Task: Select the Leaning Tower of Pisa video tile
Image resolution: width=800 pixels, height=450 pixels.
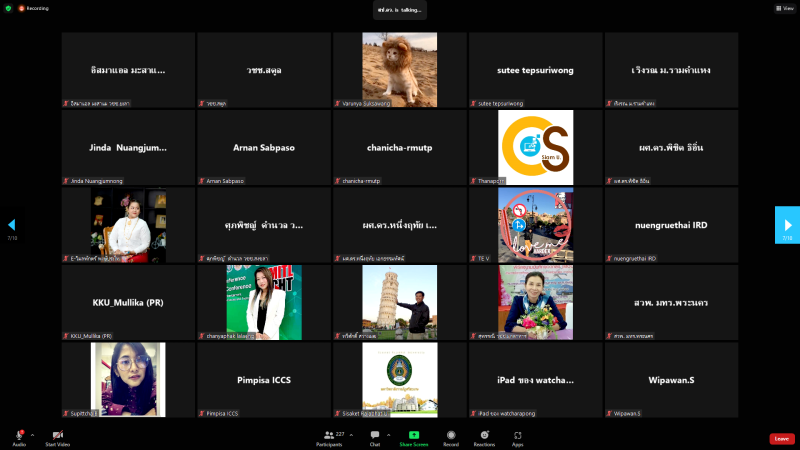Action: click(x=400, y=302)
